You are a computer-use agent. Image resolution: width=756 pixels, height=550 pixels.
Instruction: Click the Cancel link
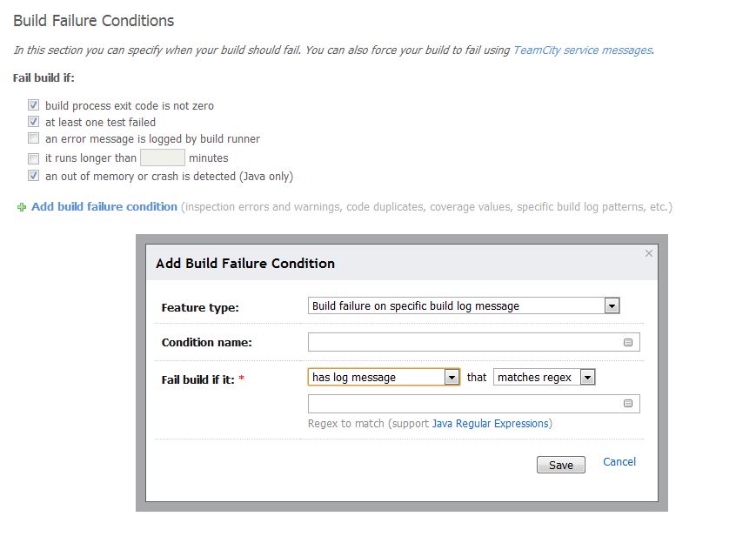[x=619, y=462]
